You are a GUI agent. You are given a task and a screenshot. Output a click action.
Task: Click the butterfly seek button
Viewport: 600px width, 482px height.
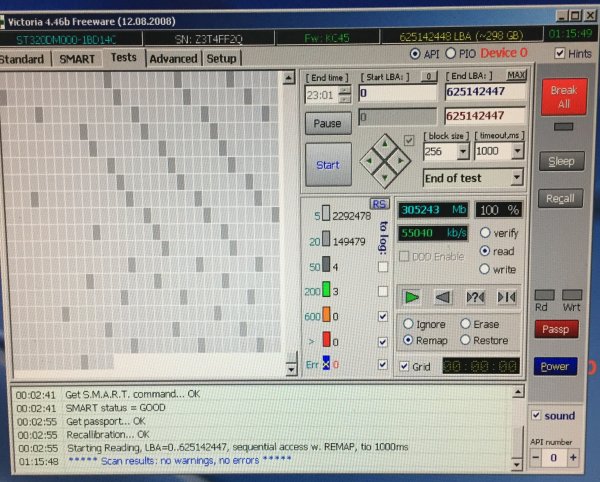[x=506, y=297]
